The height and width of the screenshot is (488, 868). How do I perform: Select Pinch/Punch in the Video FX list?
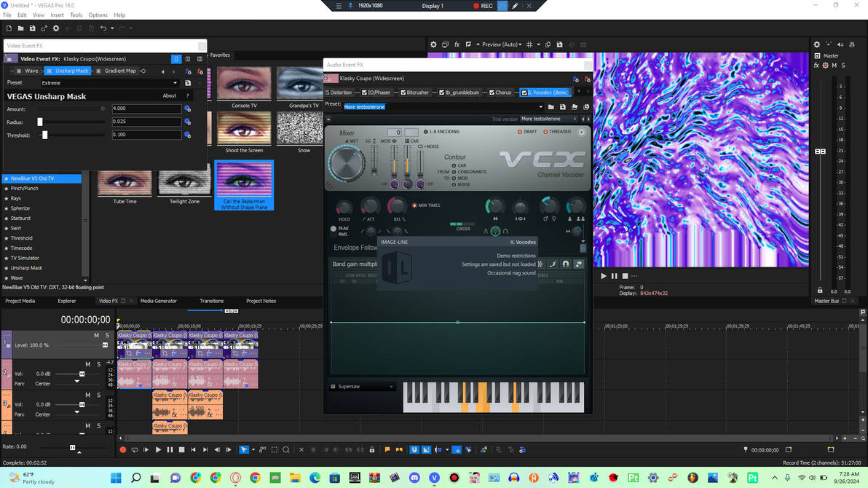(24, 189)
